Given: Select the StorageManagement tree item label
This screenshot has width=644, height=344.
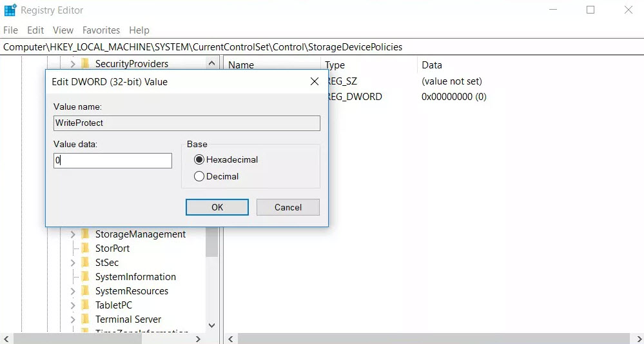Looking at the screenshot, I should pos(141,234).
